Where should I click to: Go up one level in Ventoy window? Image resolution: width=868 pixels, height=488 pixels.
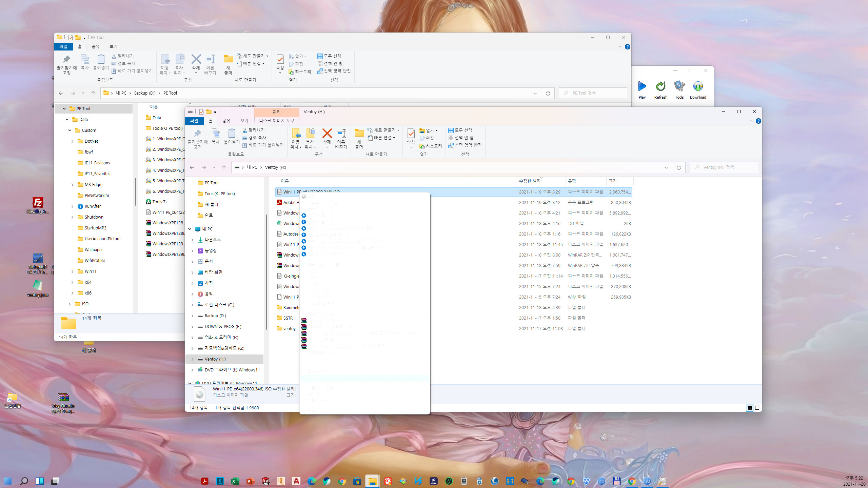pyautogui.click(x=224, y=167)
